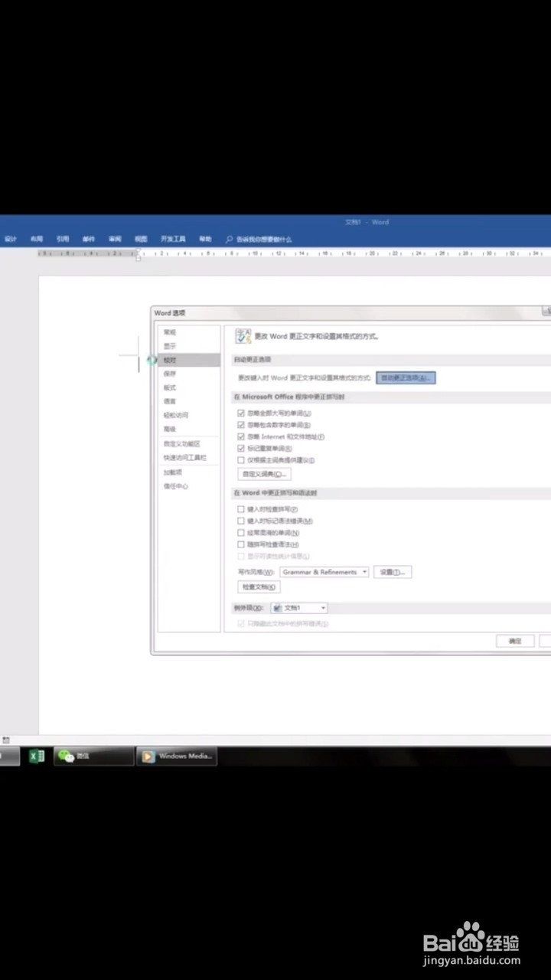Open the View ribbon tab
The width and height of the screenshot is (551, 980).
click(x=141, y=239)
